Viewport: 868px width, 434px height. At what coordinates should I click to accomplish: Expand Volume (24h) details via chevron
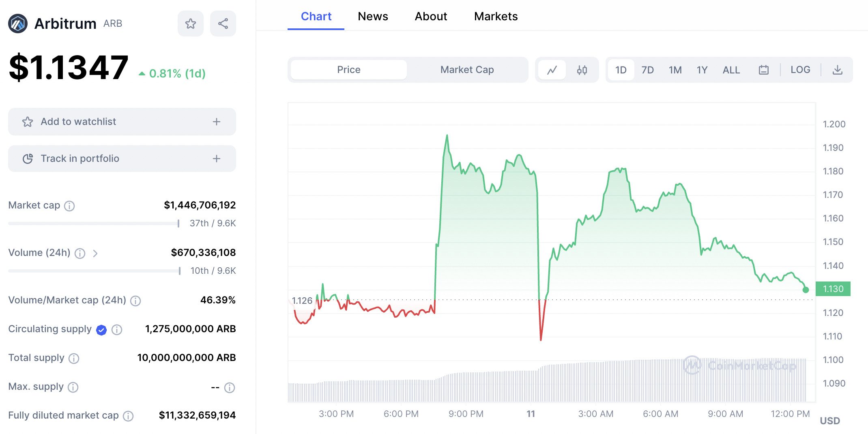[96, 253]
